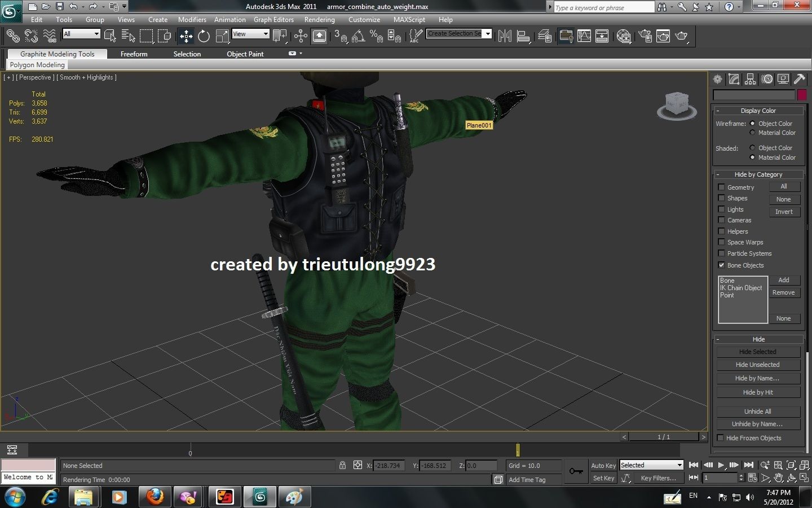The image size is (812, 508).
Task: Click the Invert category button
Action: click(x=784, y=212)
